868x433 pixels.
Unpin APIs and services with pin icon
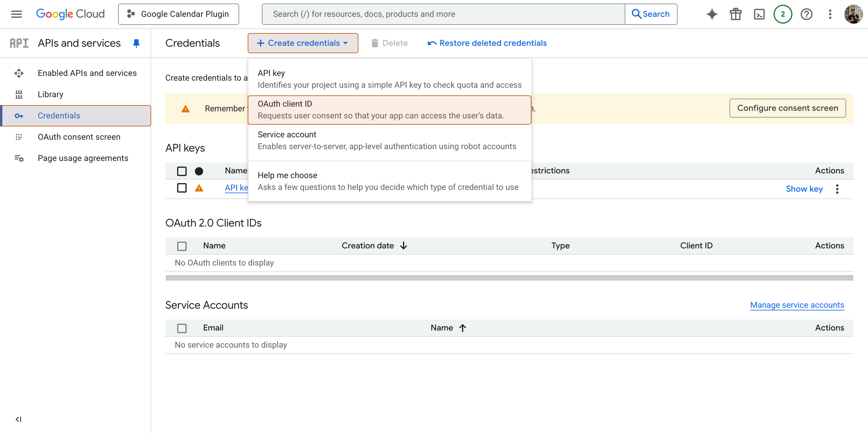coord(136,43)
